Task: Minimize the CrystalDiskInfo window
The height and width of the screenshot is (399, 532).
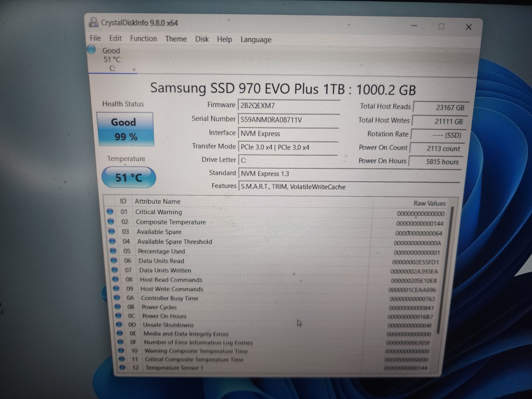Action: 414,25
